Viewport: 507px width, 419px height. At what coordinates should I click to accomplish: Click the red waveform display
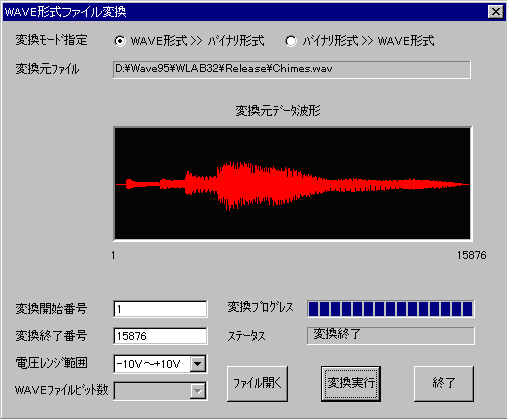pyautogui.click(x=292, y=183)
